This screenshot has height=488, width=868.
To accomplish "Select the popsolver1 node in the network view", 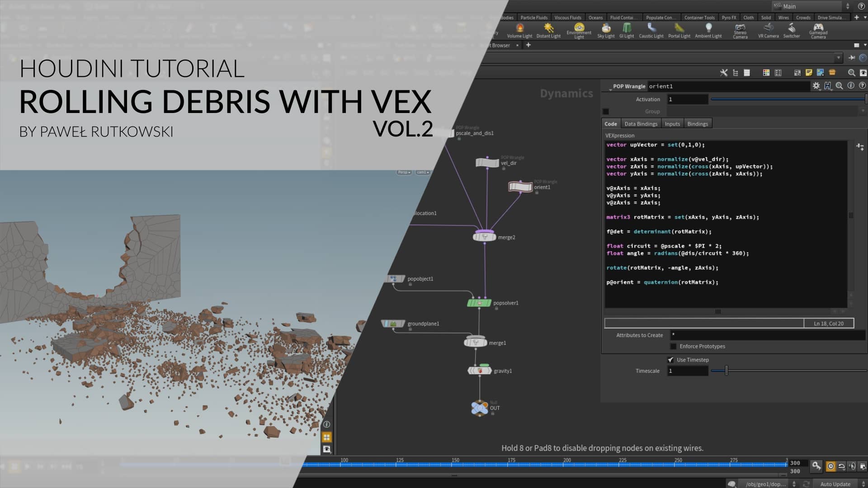I will point(478,303).
